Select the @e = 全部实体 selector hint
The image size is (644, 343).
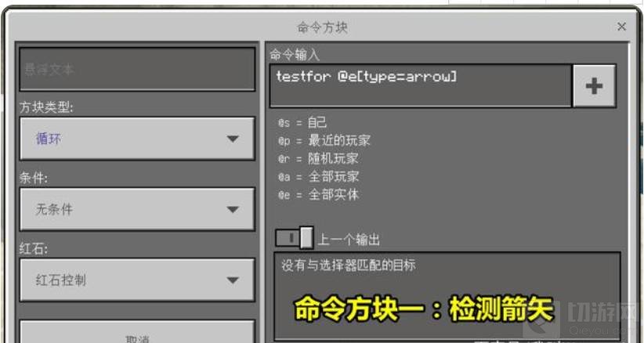[318, 195]
